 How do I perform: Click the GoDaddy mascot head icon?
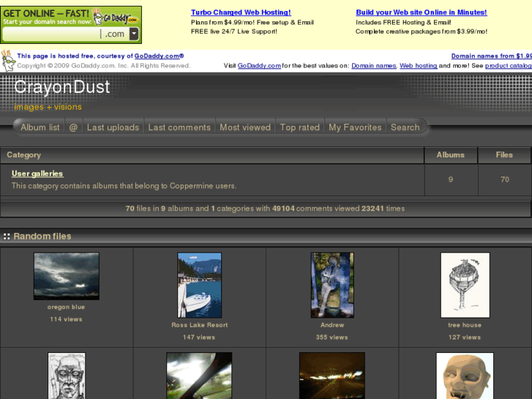point(8,61)
